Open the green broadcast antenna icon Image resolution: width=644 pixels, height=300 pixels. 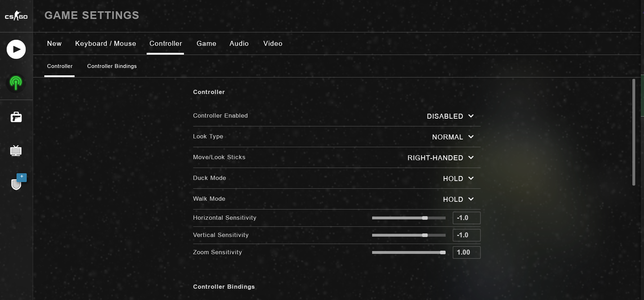16,83
